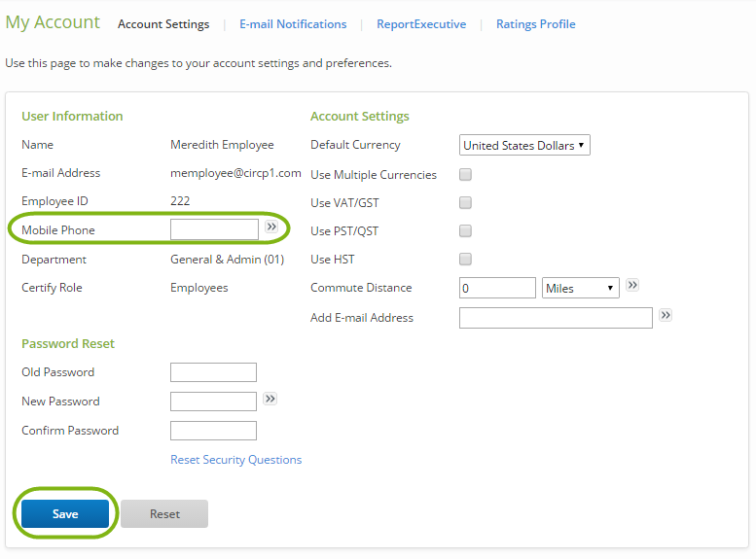Open the ReportExecutive tab
Image resolution: width=756 pixels, height=559 pixels.
pyautogui.click(x=421, y=24)
